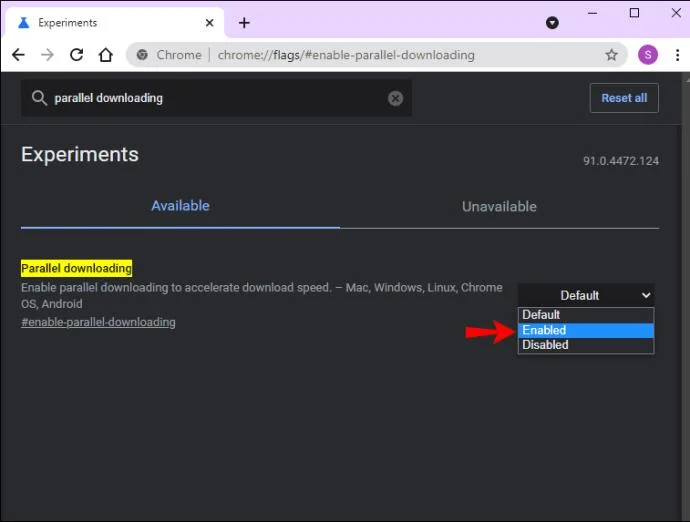The height and width of the screenshot is (522, 690).
Task: Minimize the Chrome window
Action: [x=592, y=13]
